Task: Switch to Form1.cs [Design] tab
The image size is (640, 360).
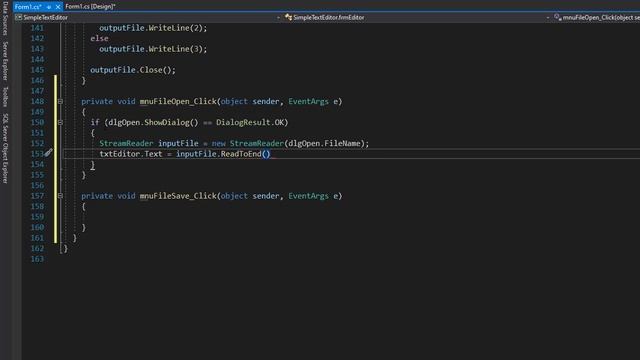Action: coord(90,7)
